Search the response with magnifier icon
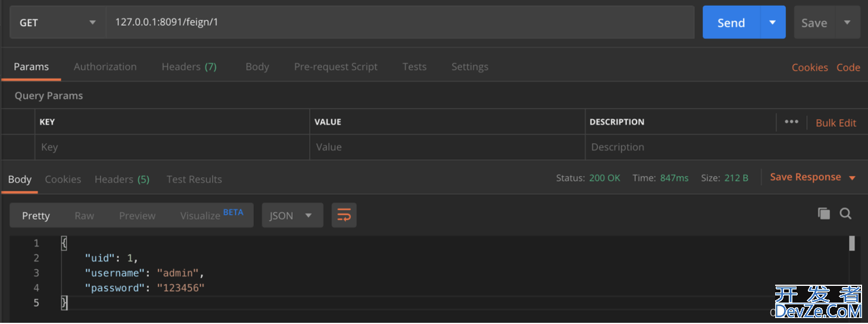The height and width of the screenshot is (324, 868). pos(845,213)
